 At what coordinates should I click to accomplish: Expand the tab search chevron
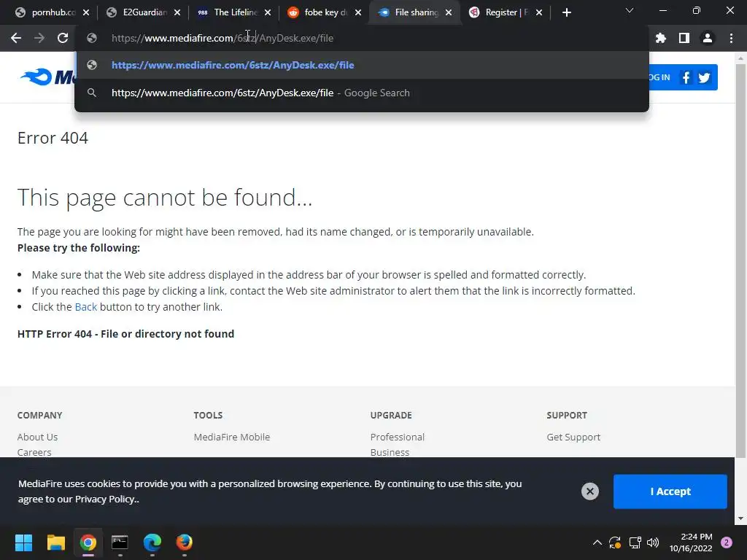click(630, 10)
